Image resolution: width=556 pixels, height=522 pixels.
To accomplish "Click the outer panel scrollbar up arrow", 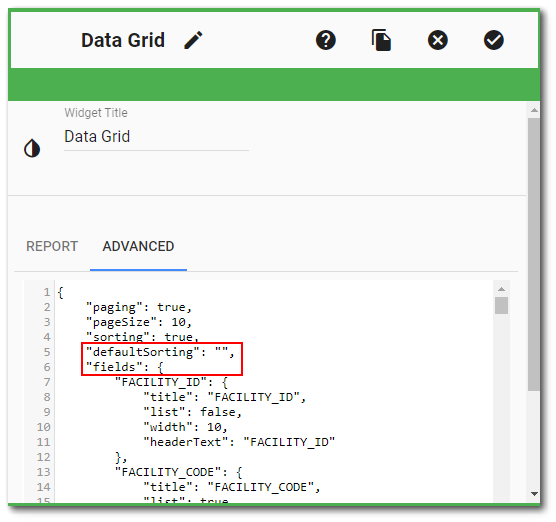I will (534, 111).
